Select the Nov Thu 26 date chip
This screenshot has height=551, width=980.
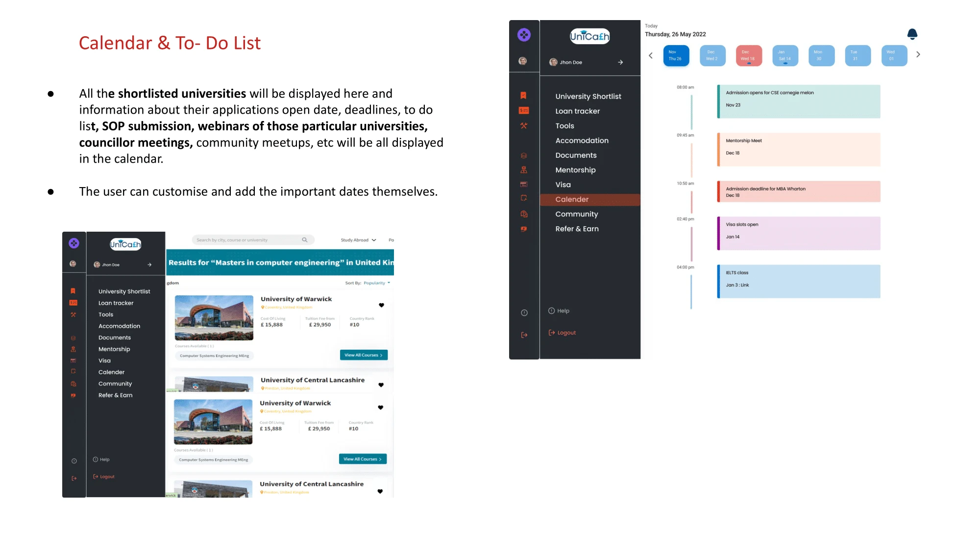point(676,55)
